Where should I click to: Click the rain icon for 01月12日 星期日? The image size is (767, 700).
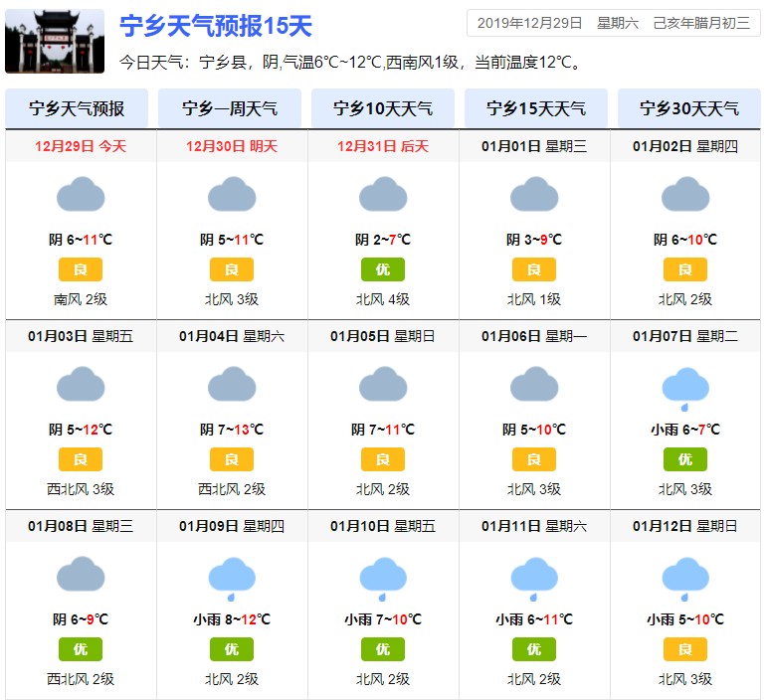coord(685,579)
